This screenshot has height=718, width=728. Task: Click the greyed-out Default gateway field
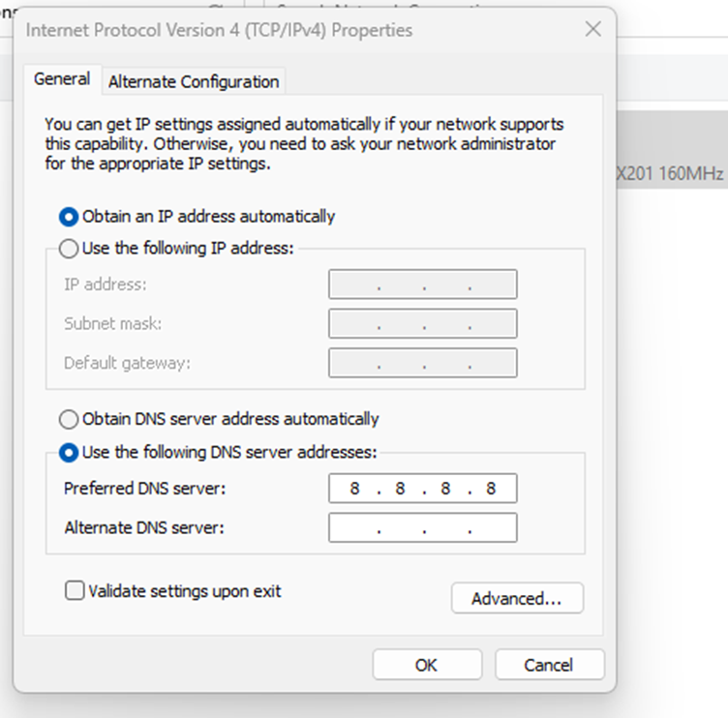click(x=423, y=363)
